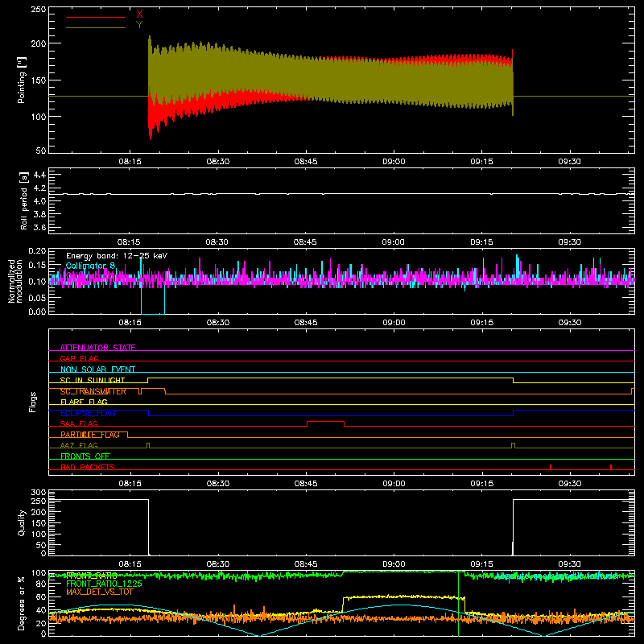
Task: Click the Quality step drop near 08:18
Action: point(148,527)
